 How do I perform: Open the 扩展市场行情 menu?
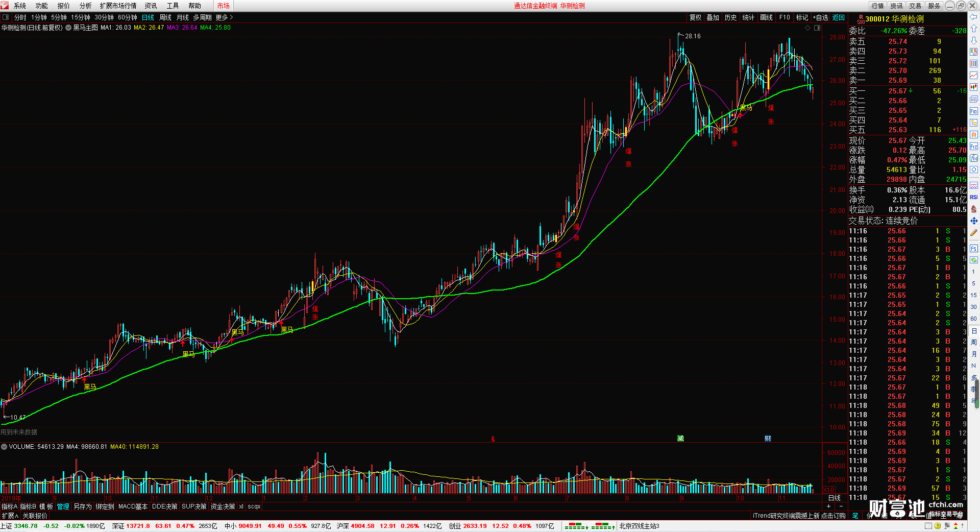[118, 6]
